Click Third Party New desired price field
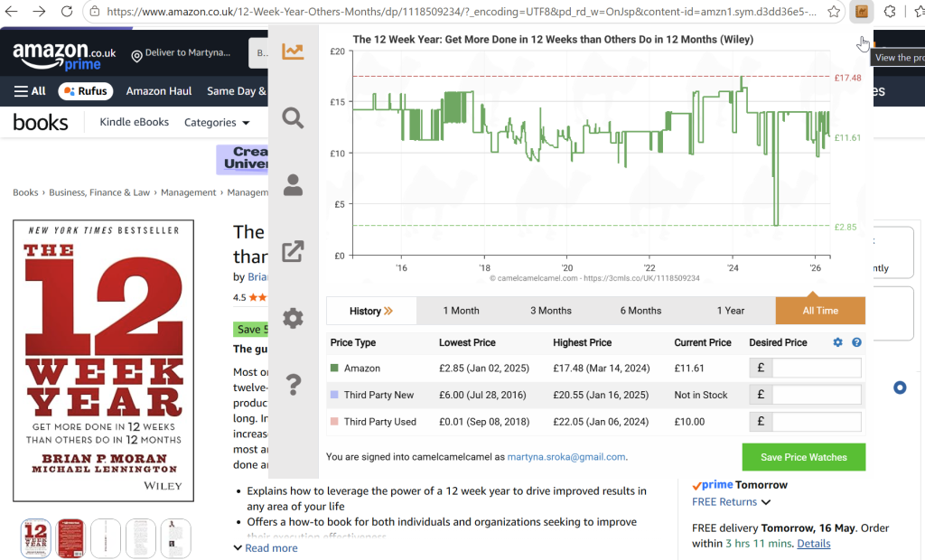 click(817, 394)
